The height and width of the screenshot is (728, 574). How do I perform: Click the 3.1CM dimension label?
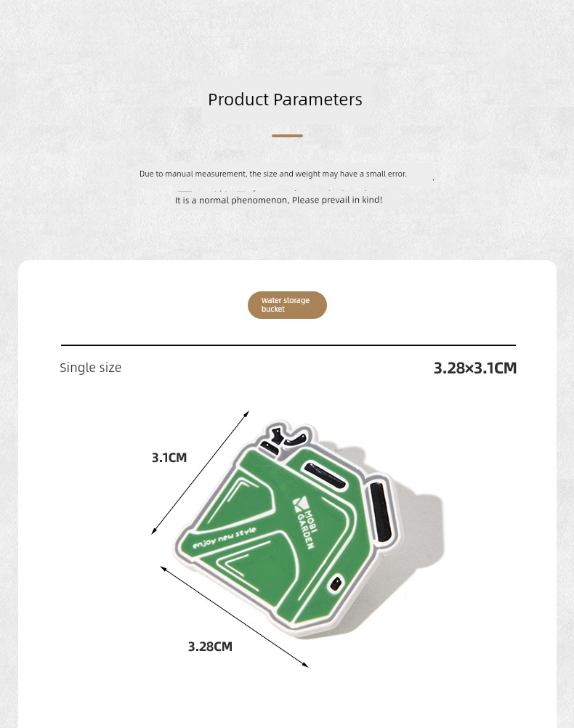click(x=169, y=458)
